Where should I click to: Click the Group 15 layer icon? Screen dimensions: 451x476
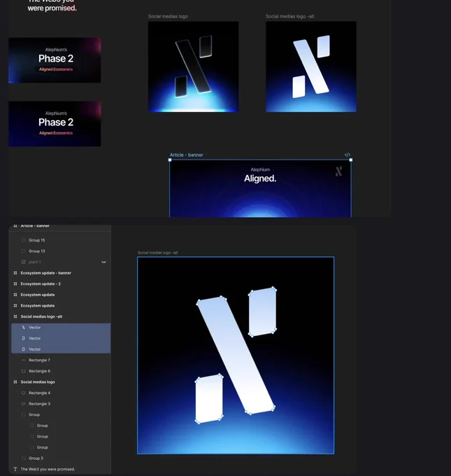pos(23,240)
